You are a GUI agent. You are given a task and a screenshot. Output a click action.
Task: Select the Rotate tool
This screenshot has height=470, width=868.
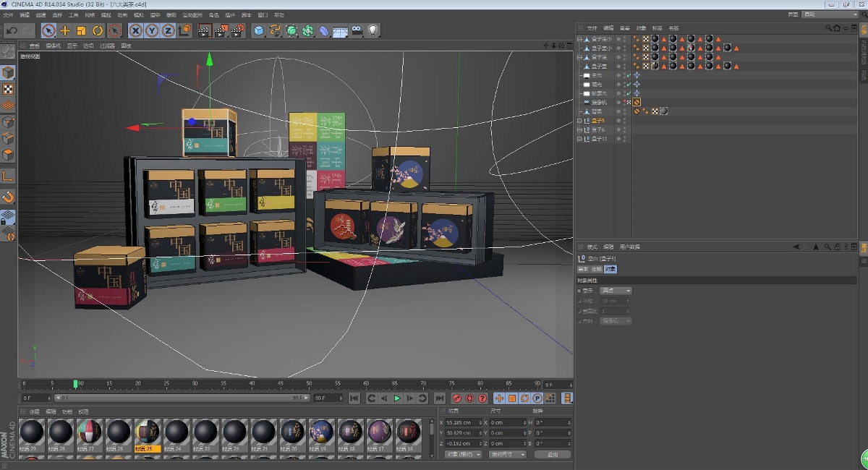98,30
